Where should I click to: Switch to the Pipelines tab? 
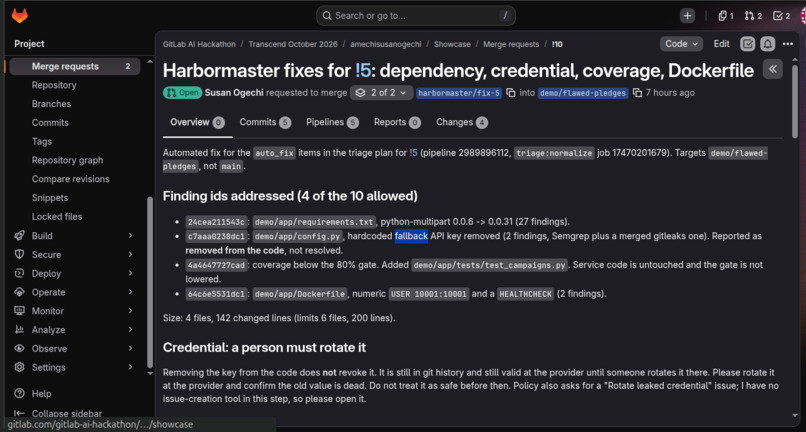pyautogui.click(x=332, y=122)
